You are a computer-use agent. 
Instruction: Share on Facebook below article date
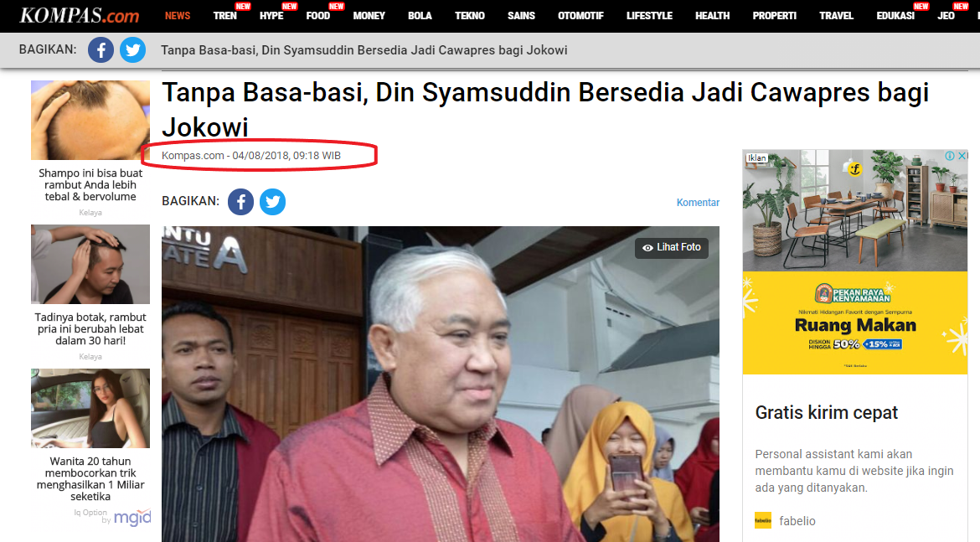click(x=240, y=202)
